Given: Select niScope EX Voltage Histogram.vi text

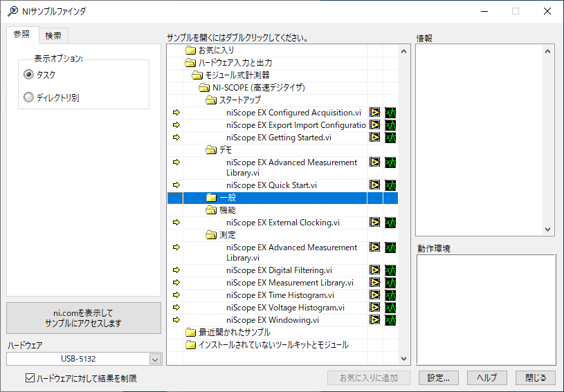Looking at the screenshot, I should tap(285, 308).
